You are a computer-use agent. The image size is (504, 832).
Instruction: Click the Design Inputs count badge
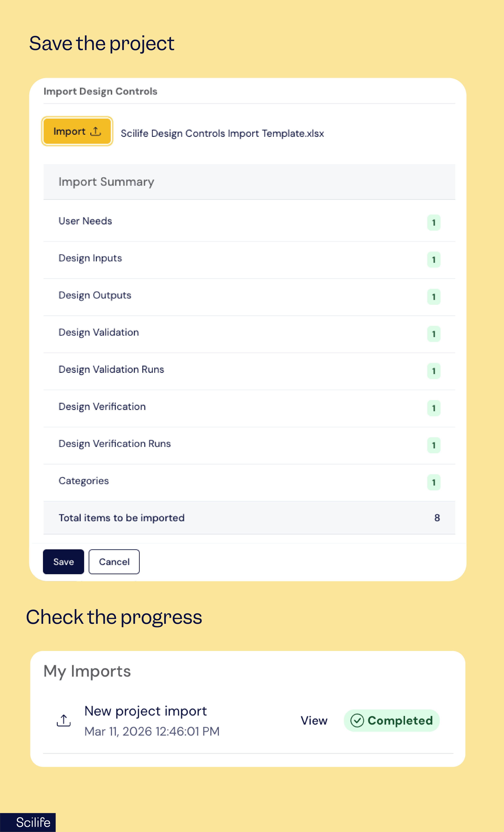click(x=433, y=260)
